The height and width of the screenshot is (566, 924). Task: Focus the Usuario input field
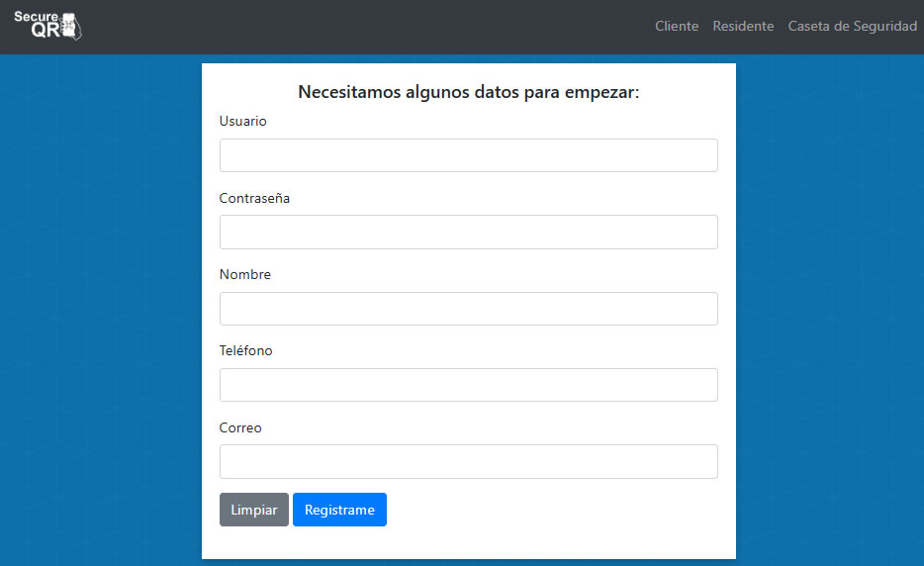[468, 155]
